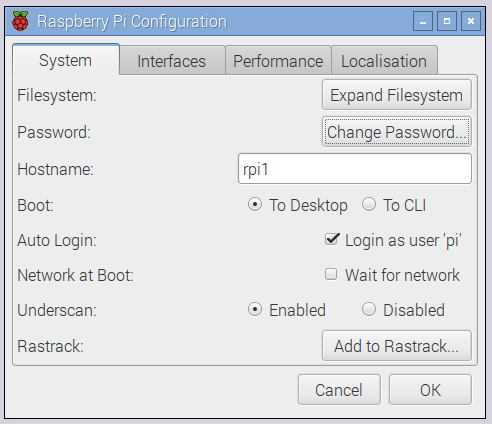Cancel the configuration changes

point(339,390)
